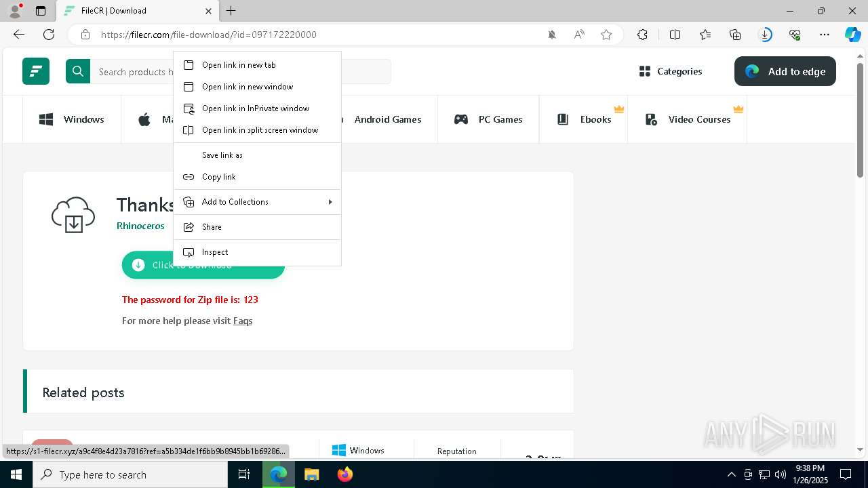Show hidden system tray icons

[x=731, y=474]
